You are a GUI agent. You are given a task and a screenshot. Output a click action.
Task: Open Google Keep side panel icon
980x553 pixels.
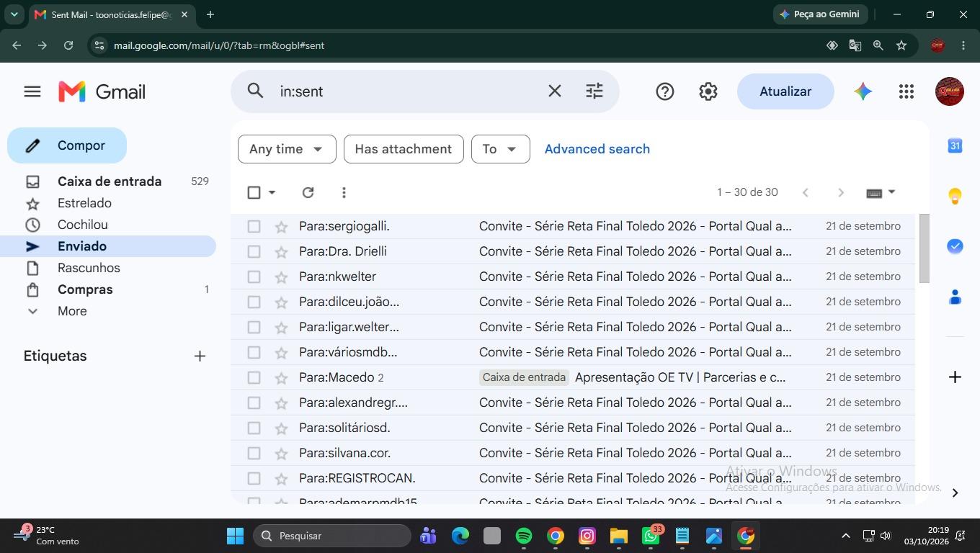(955, 196)
